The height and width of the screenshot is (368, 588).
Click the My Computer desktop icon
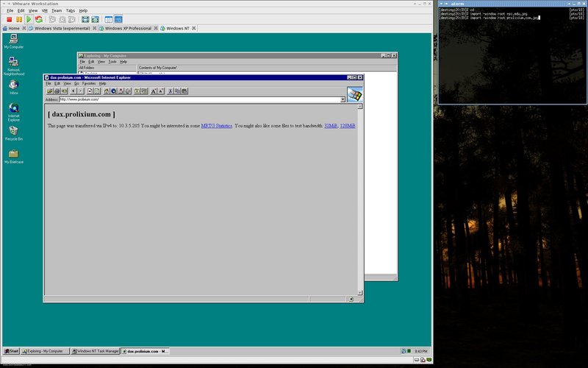tap(14, 41)
